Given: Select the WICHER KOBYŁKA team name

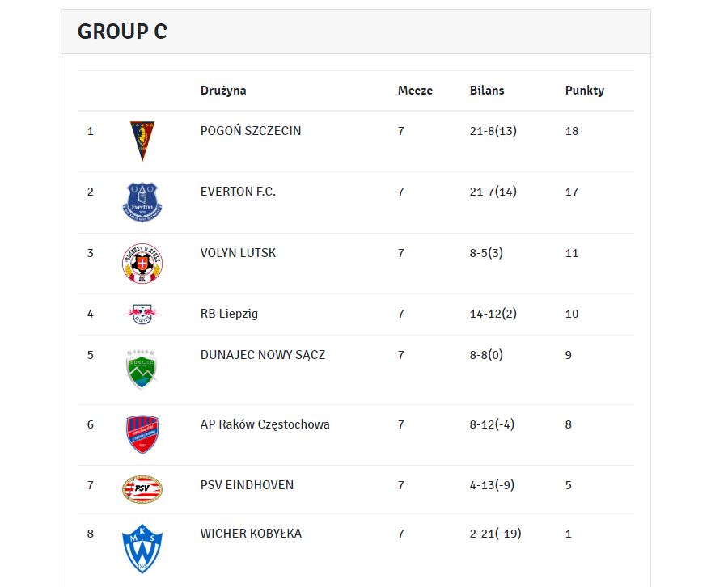Looking at the screenshot, I should point(252,534).
